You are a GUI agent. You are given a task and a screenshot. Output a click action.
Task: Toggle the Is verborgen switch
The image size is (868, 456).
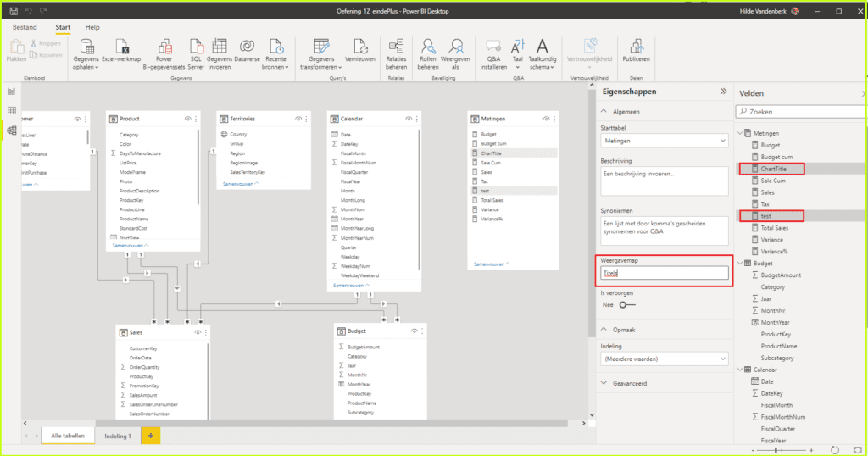pyautogui.click(x=627, y=305)
